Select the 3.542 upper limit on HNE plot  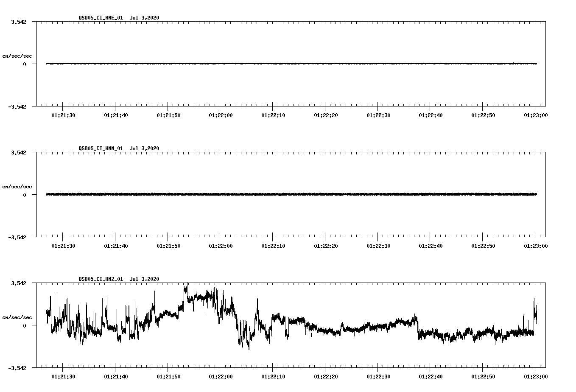[19, 22]
